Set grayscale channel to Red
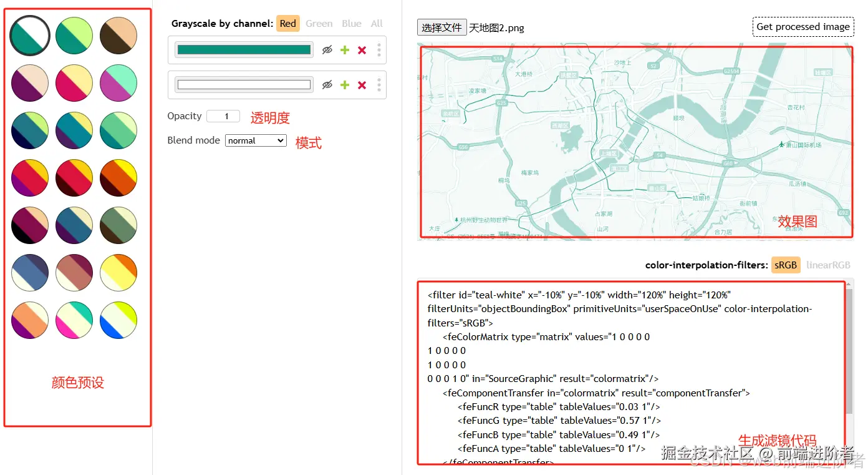Image resolution: width=868 pixels, height=475 pixels. click(x=288, y=24)
